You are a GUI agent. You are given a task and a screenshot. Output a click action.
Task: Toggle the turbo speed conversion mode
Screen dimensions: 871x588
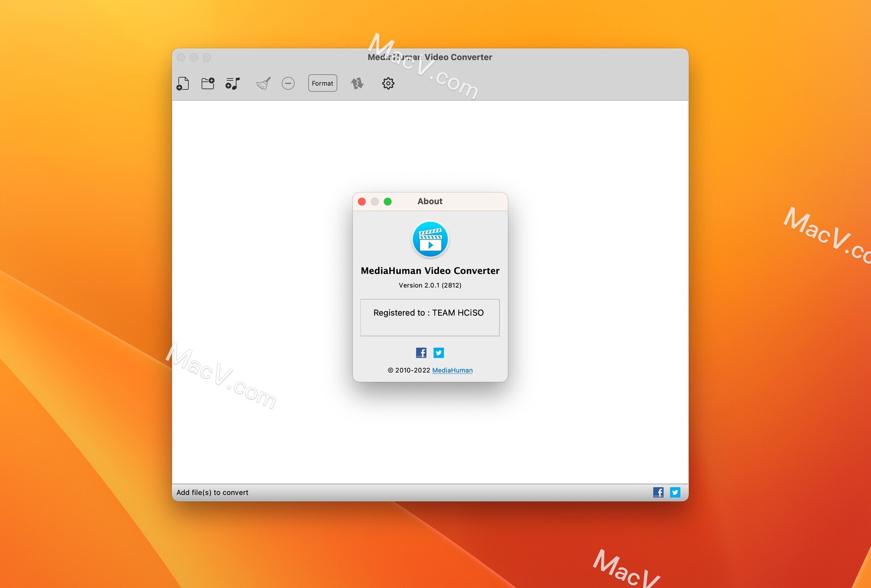point(357,83)
